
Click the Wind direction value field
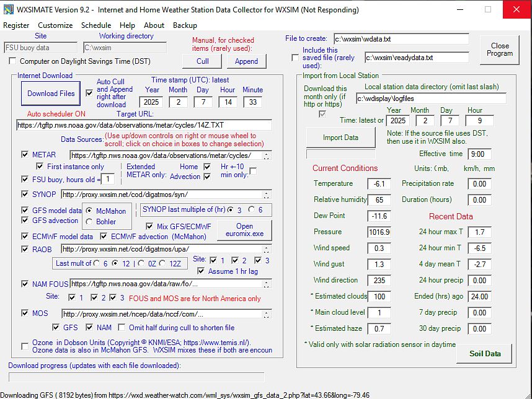tap(379, 280)
